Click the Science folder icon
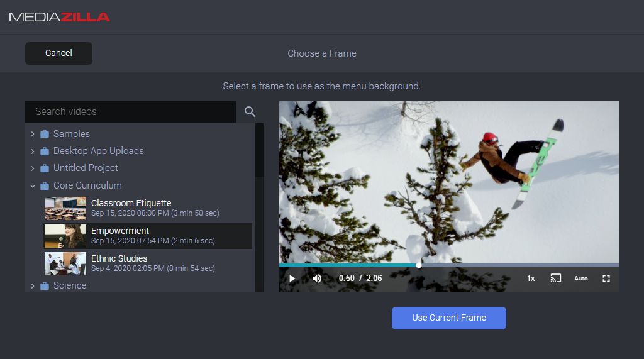This screenshot has height=359, width=644. pyautogui.click(x=45, y=286)
